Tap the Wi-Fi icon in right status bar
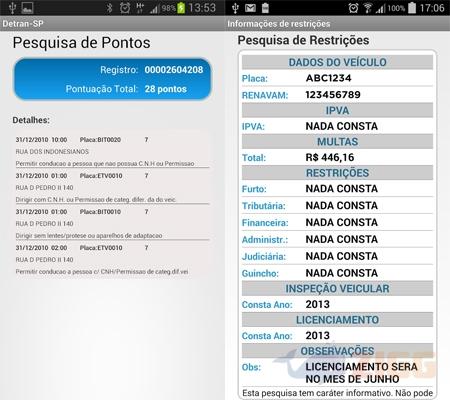Screen dimensions: 450x400 click(368, 8)
